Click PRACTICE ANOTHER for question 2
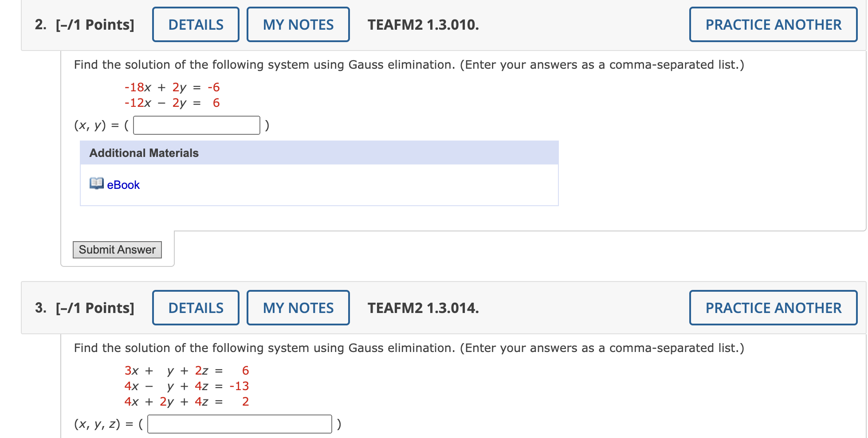 (x=773, y=24)
